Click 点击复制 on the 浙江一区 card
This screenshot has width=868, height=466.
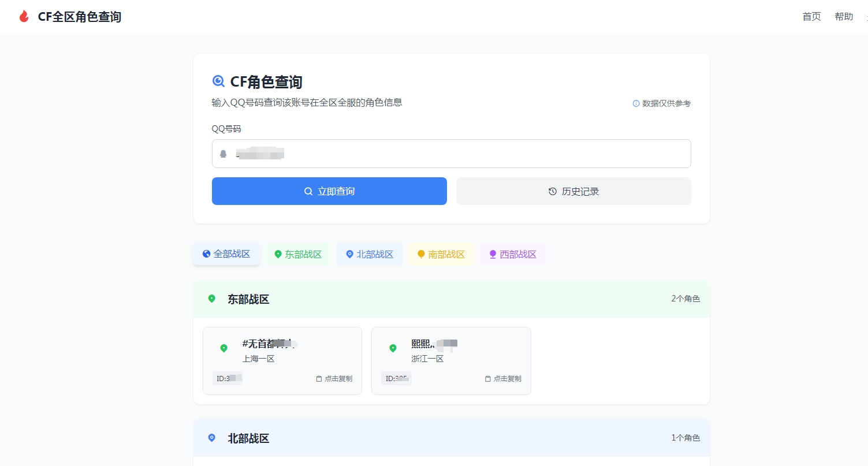tap(503, 379)
